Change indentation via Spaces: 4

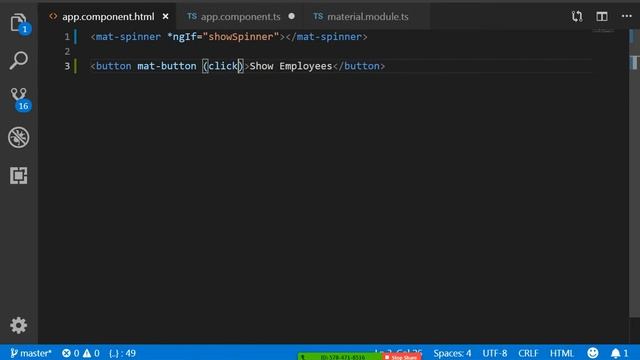452,353
